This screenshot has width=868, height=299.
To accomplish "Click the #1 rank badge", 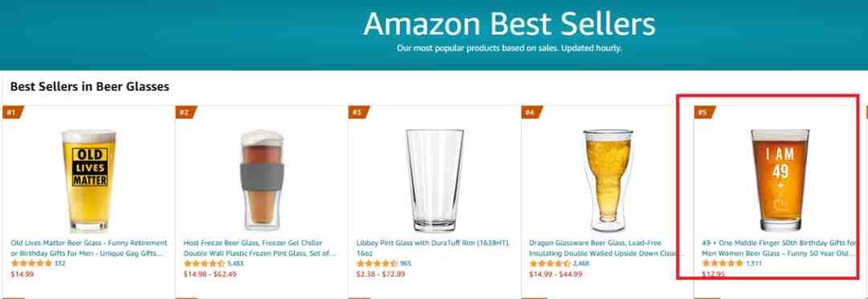I will [x=12, y=113].
